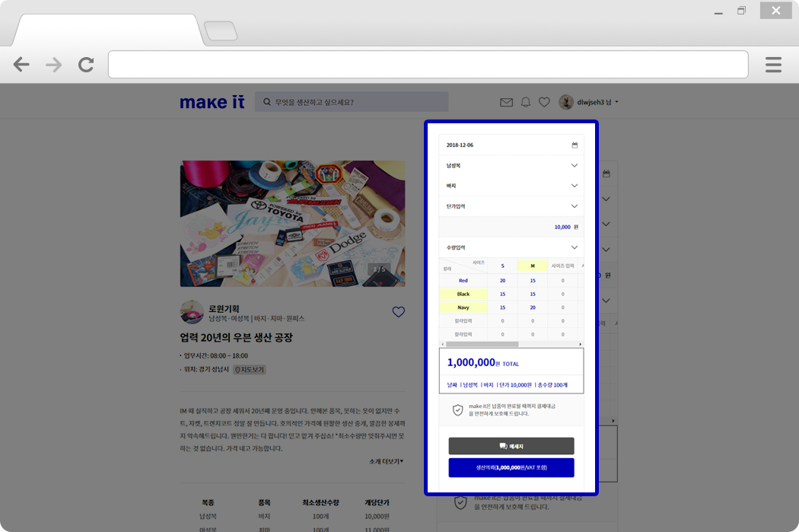Image resolution: width=799 pixels, height=532 pixels.
Task: Expand 소개 더보기 description
Action: 387,461
